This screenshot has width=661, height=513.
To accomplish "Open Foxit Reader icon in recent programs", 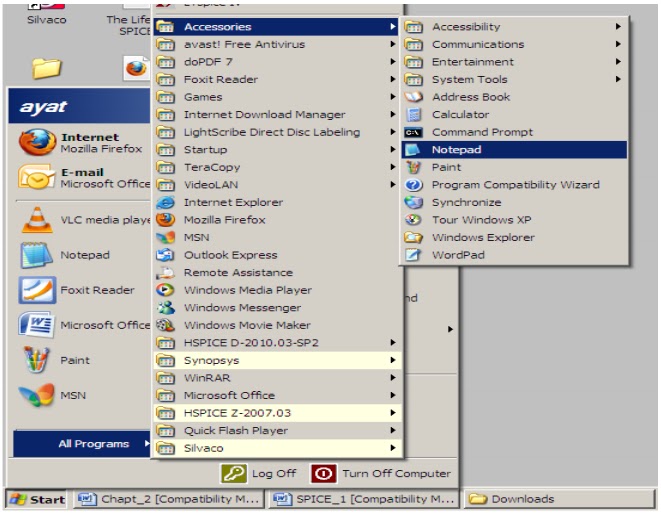I will coord(37,290).
